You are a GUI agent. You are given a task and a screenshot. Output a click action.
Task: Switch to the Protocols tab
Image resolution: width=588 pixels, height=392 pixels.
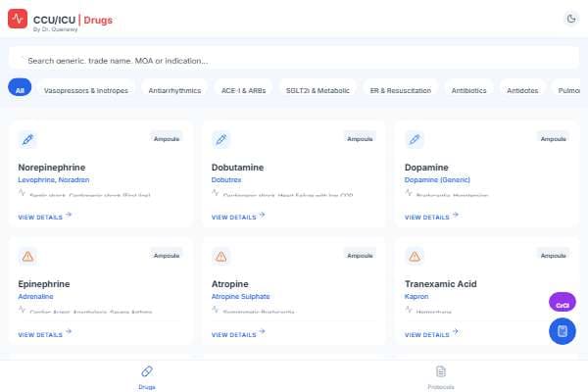click(441, 376)
